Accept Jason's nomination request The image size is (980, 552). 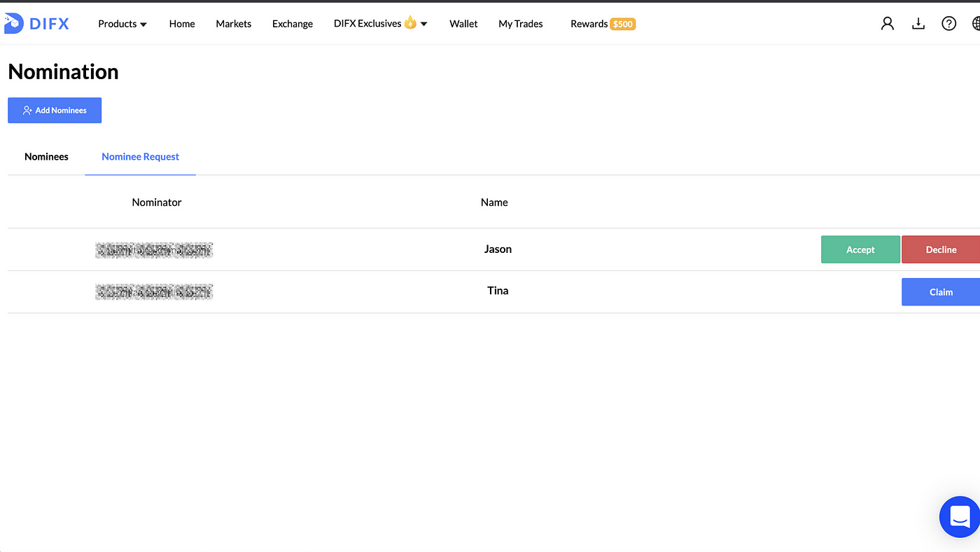(x=860, y=249)
